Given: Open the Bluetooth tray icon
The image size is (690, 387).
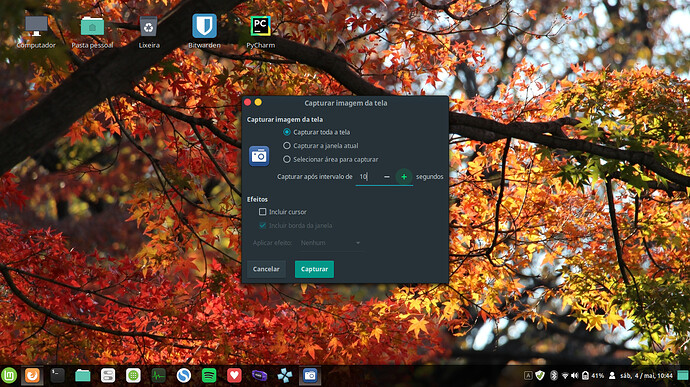Looking at the screenshot, I should [554, 376].
